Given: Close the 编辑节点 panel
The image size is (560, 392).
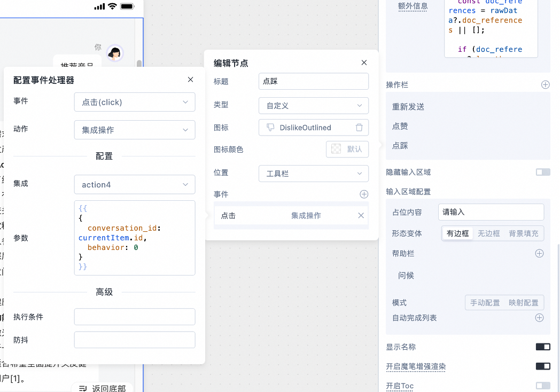Looking at the screenshot, I should click(x=364, y=63).
